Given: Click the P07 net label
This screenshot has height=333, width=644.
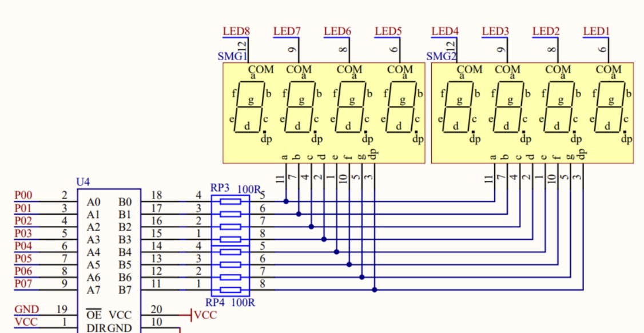Looking at the screenshot, I should pos(23,284).
